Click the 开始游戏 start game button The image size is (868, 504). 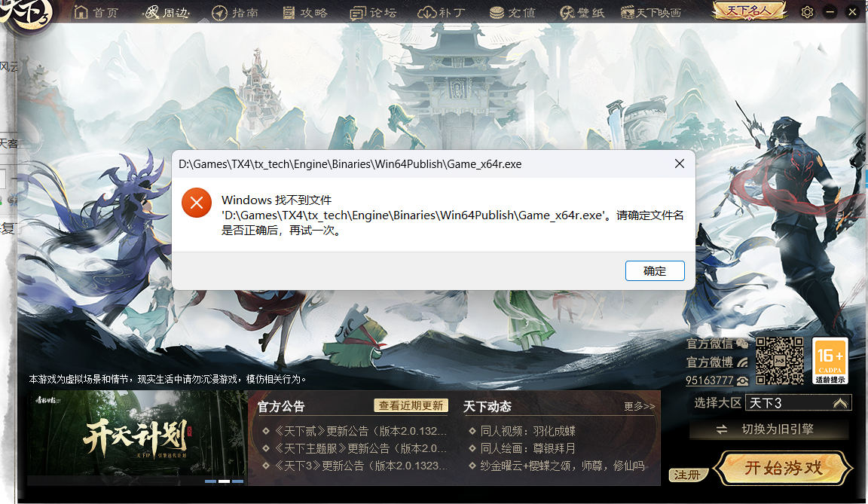(x=783, y=468)
